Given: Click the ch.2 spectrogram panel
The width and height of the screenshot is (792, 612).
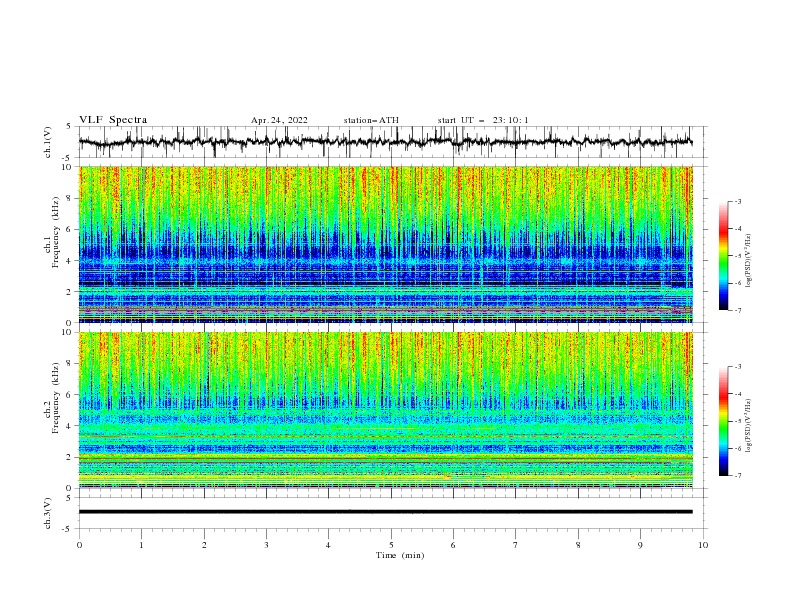Looking at the screenshot, I should click(x=385, y=410).
